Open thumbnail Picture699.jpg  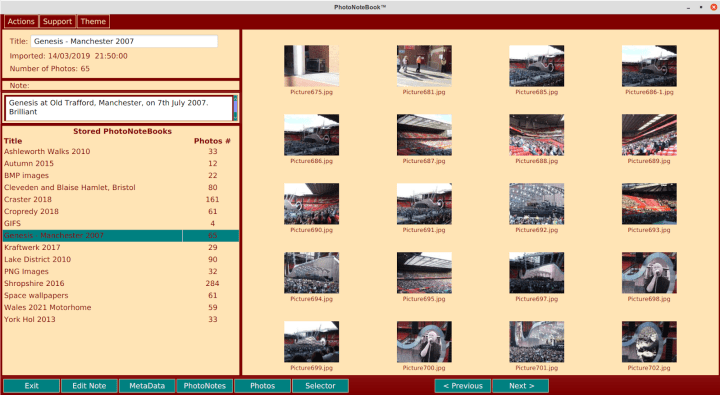311,341
